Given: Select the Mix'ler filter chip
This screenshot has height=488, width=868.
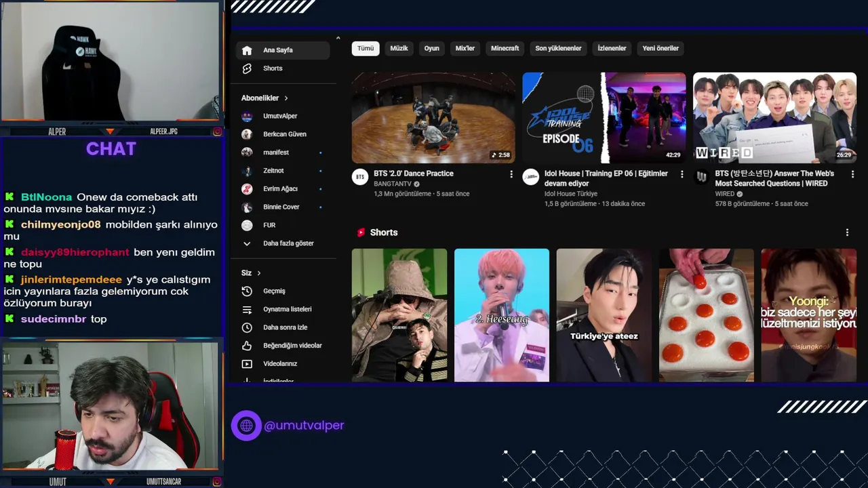Looking at the screenshot, I should click(x=465, y=48).
